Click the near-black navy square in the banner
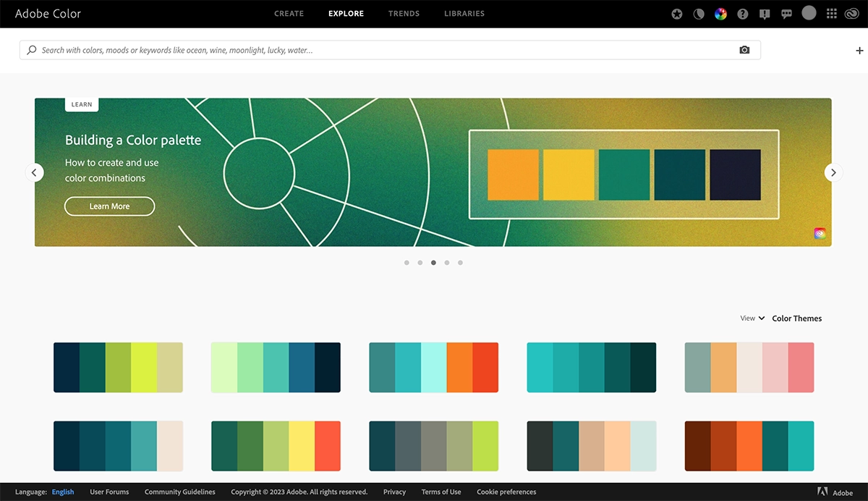Screen dimensions: 868x501 click(x=735, y=174)
